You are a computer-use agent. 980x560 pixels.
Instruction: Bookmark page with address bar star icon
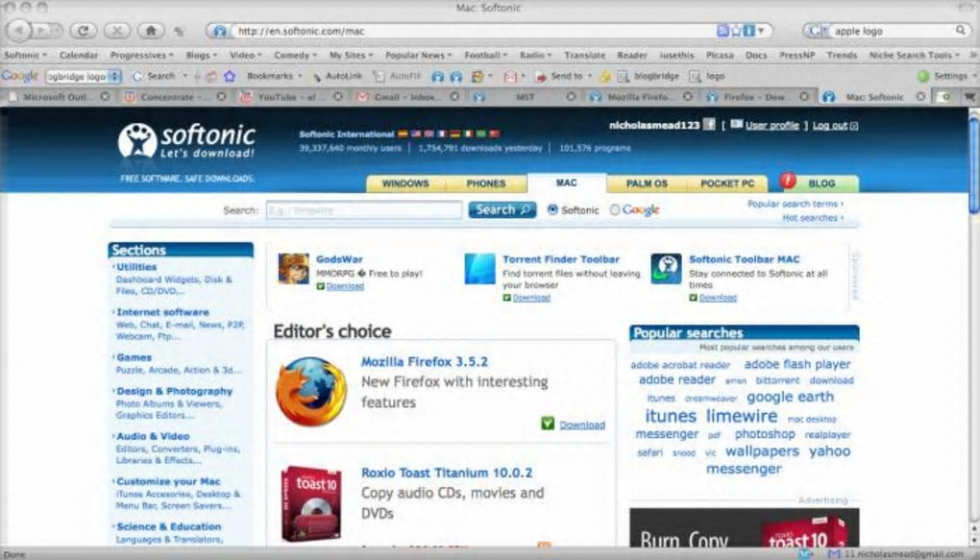point(736,30)
